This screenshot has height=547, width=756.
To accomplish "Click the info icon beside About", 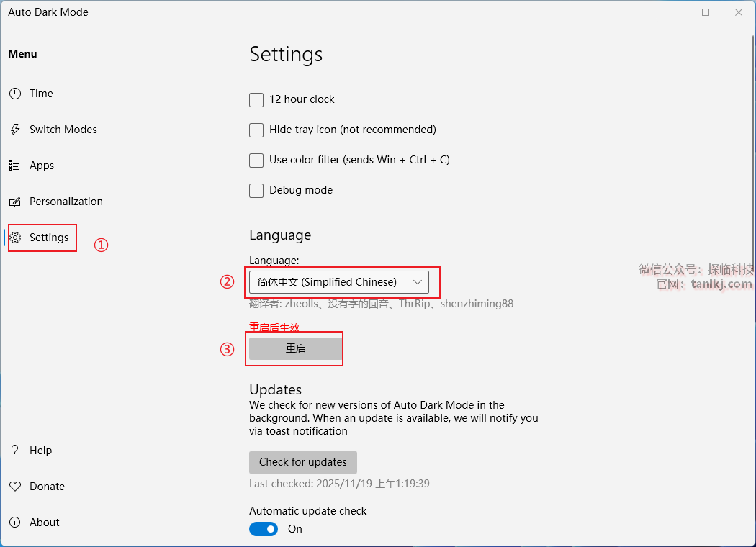I will 15,523.
